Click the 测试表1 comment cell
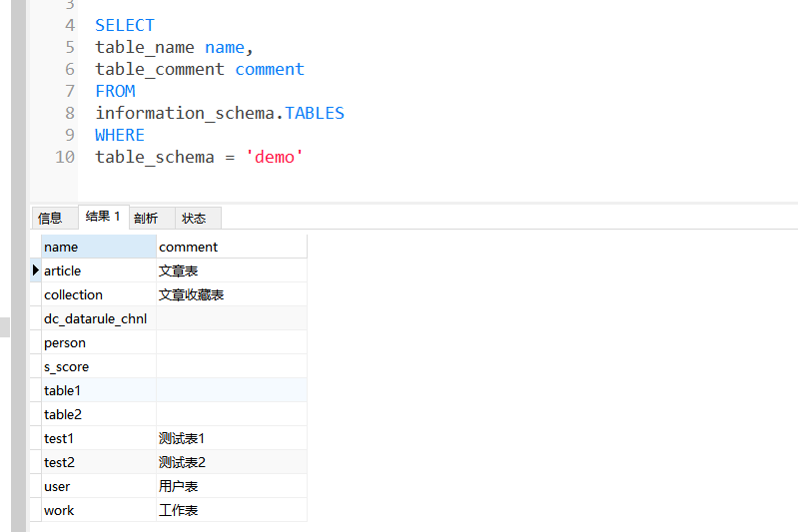 click(x=232, y=438)
